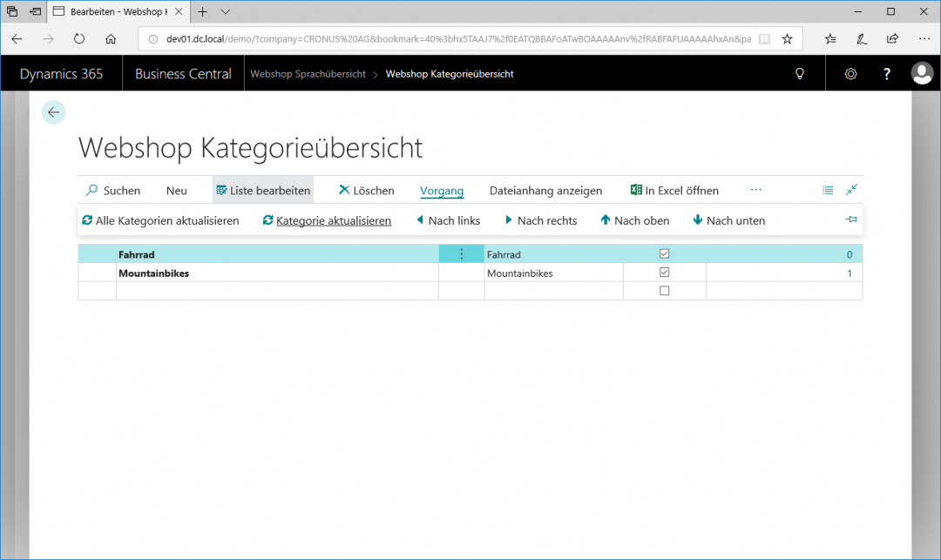Click Alle Kategorien aktualisieren

tap(160, 220)
